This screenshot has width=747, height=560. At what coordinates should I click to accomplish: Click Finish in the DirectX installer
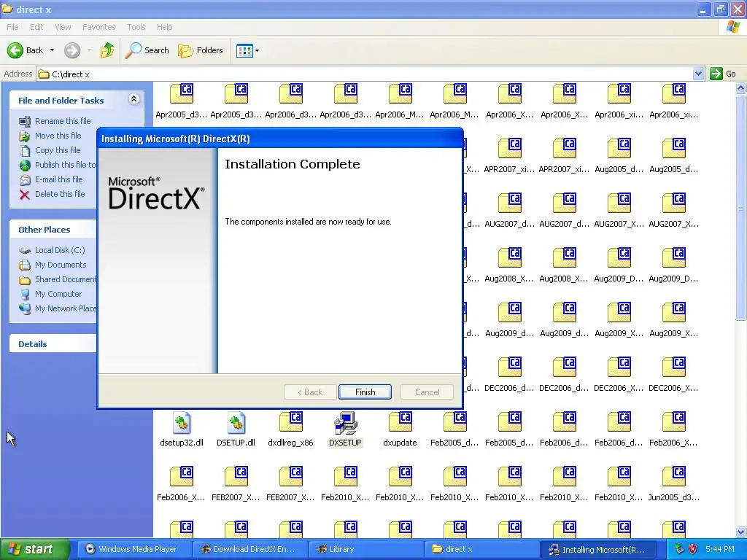pos(365,392)
